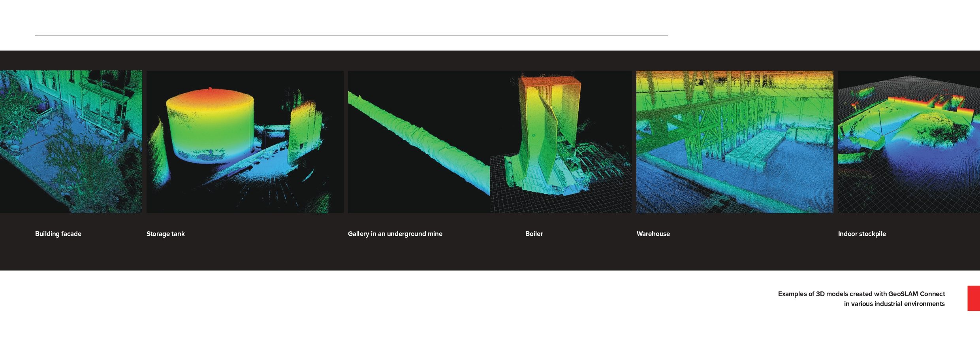Screen dimensions: 980x346
Task: Click the Indoor stockpile scan image
Action: click(x=909, y=142)
